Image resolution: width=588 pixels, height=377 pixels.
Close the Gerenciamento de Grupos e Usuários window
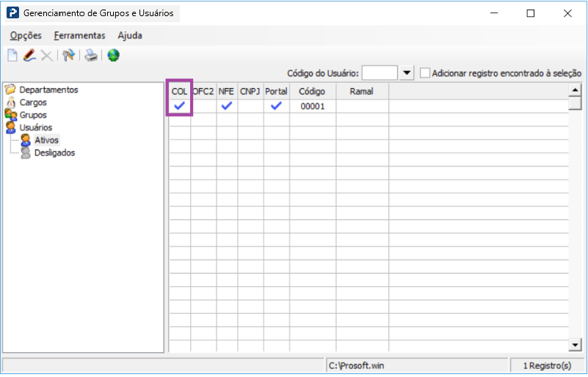567,13
